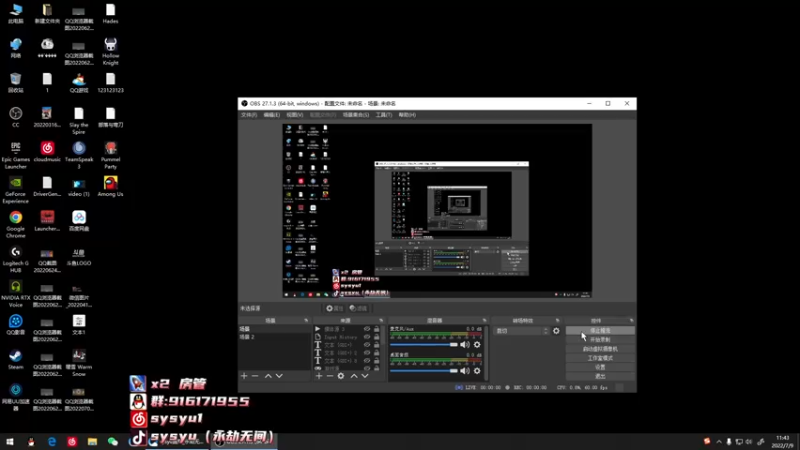Image resolution: width=800 pixels, height=450 pixels.
Task: Adjust the 桌面音频 volume slider
Action: tap(423, 371)
